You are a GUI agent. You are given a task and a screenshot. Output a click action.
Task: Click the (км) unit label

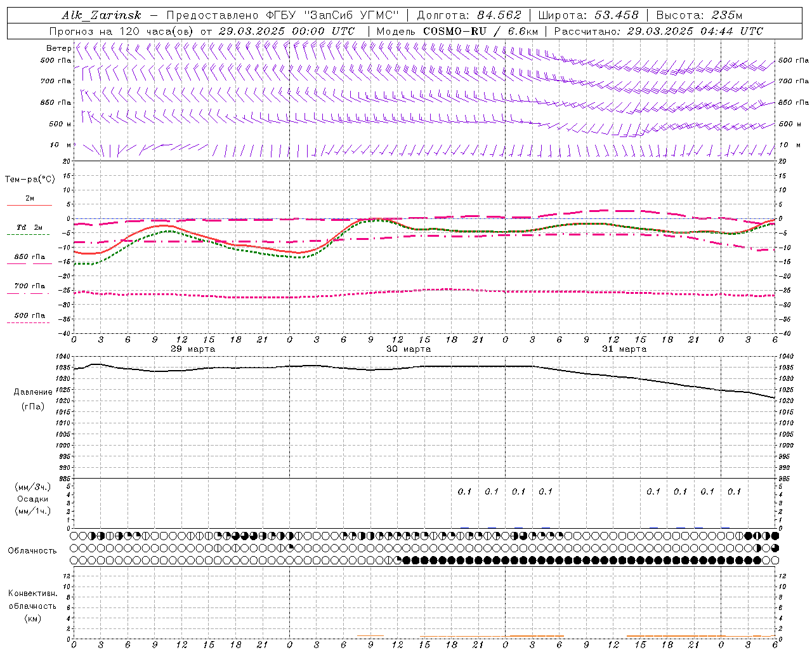[32, 618]
